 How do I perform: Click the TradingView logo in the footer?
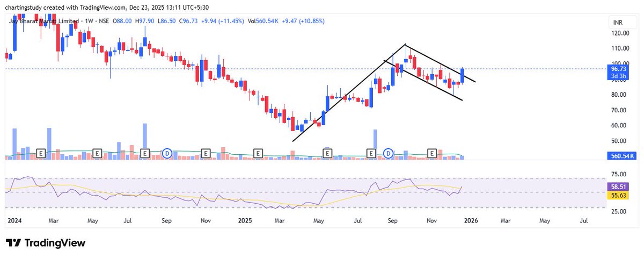tap(46, 243)
